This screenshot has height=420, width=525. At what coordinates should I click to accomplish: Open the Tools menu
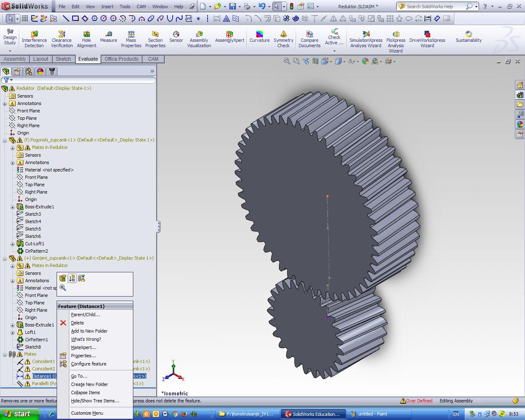(125, 7)
